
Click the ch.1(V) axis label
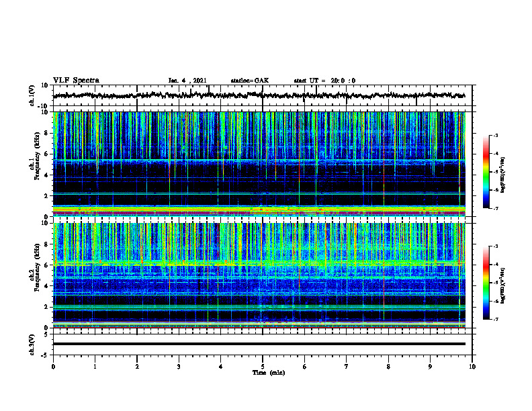pyautogui.click(x=32, y=95)
